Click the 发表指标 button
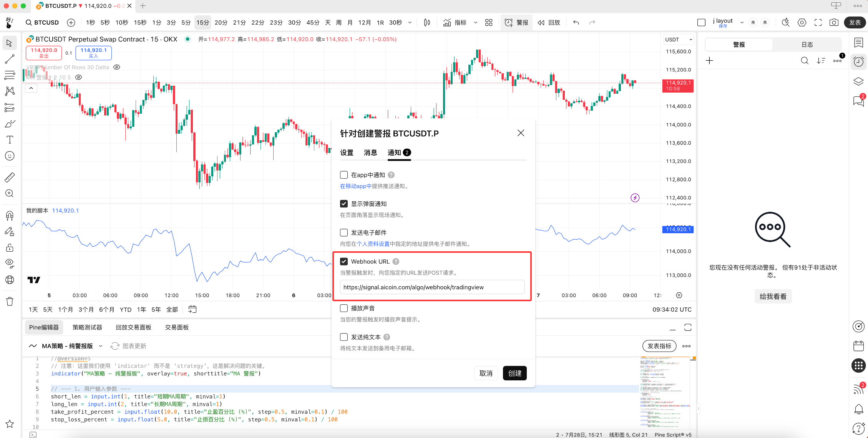This screenshot has width=868, height=438. 659,346
